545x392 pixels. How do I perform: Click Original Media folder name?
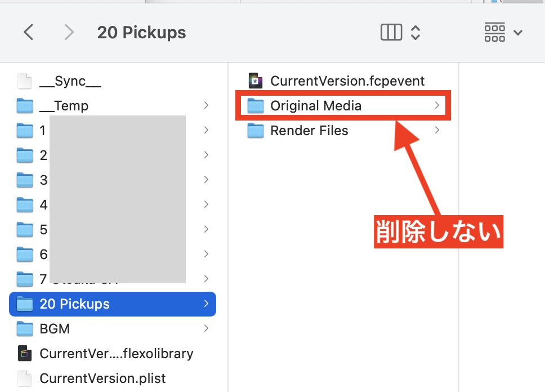[316, 106]
